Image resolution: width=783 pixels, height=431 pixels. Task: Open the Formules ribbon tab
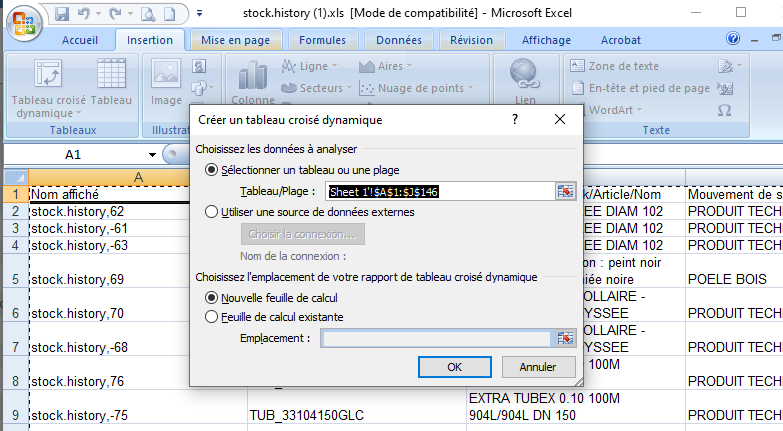(x=322, y=40)
